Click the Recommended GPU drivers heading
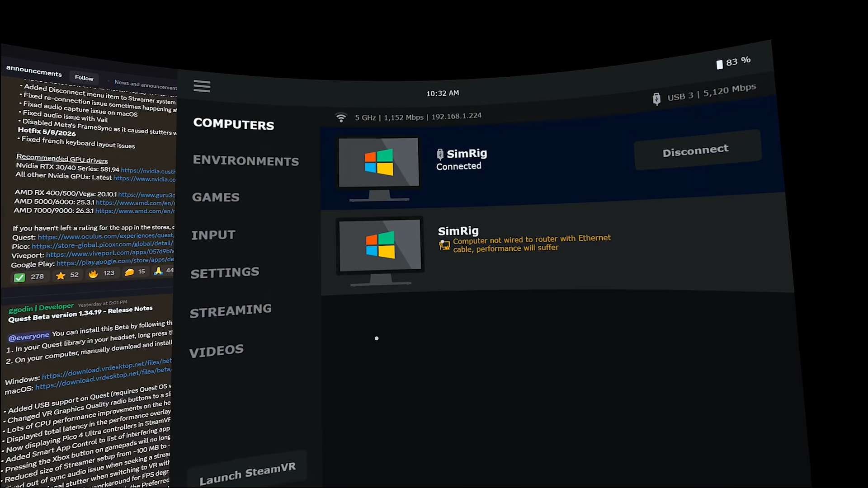The width and height of the screenshot is (868, 488). (62, 158)
